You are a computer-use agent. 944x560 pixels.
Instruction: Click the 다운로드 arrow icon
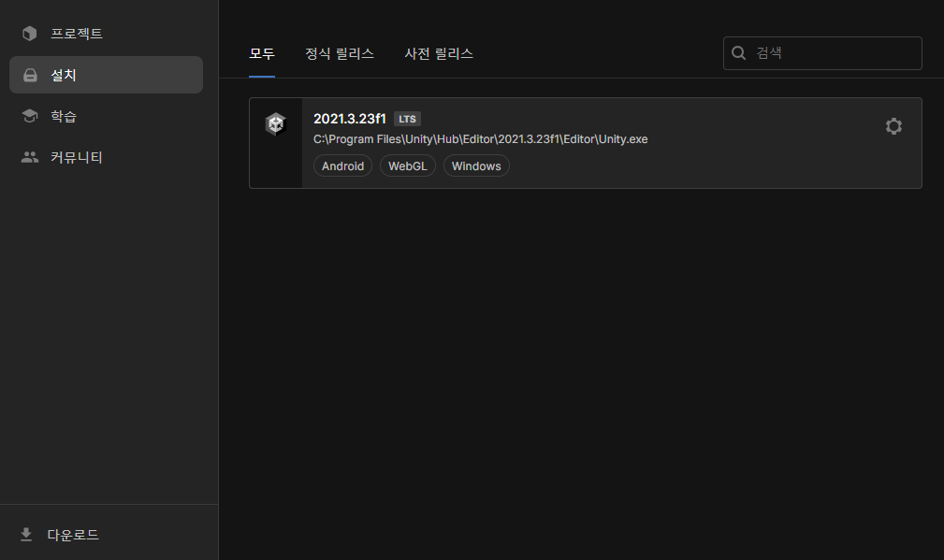[26, 534]
